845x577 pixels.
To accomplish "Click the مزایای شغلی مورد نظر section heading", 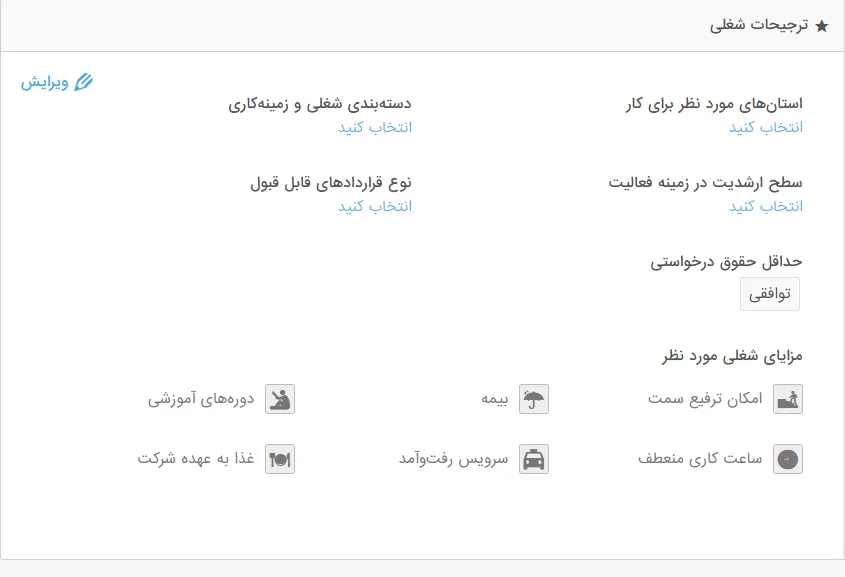I will click(732, 355).
